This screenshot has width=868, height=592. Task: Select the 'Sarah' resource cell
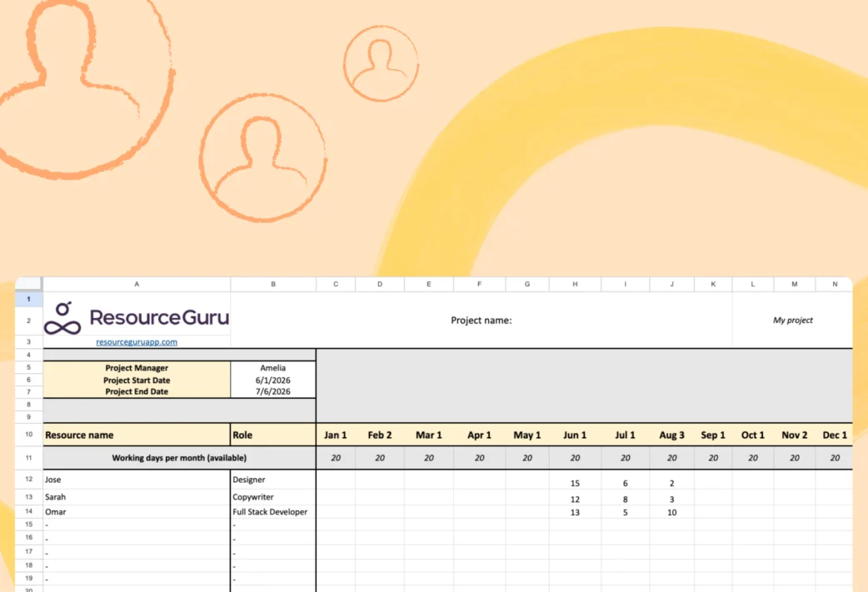click(x=137, y=497)
